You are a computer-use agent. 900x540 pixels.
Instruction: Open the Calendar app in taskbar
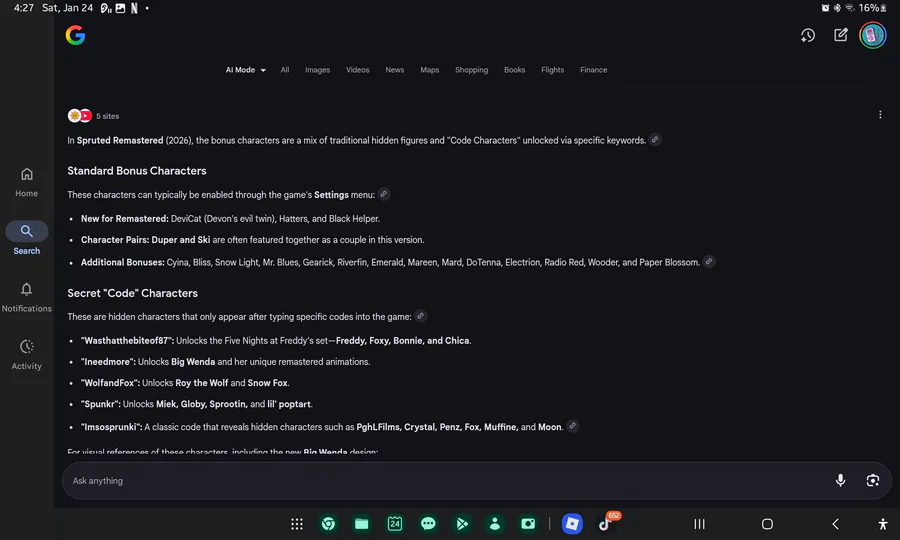[x=395, y=523]
